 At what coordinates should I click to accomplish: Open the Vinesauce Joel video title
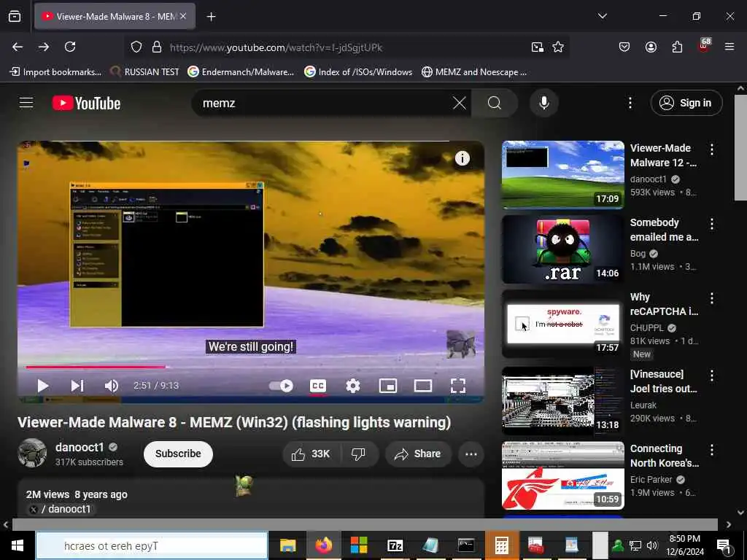pyautogui.click(x=664, y=381)
